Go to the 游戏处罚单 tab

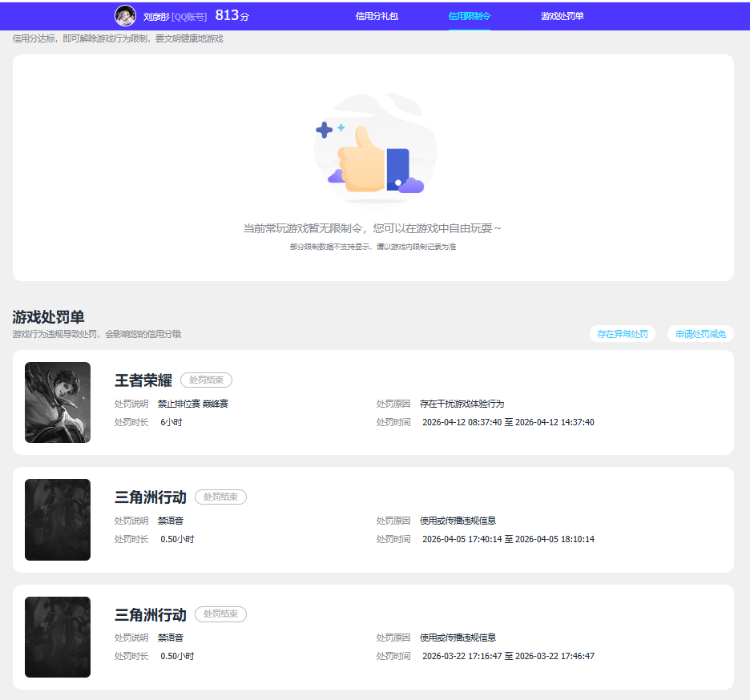click(x=562, y=16)
